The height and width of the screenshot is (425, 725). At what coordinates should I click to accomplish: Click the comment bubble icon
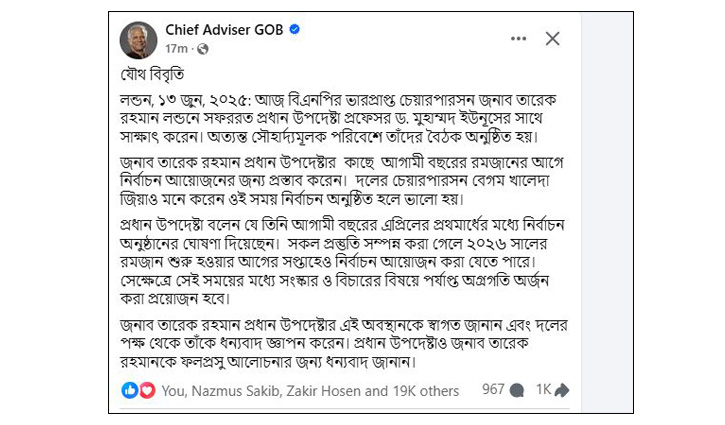(x=517, y=390)
